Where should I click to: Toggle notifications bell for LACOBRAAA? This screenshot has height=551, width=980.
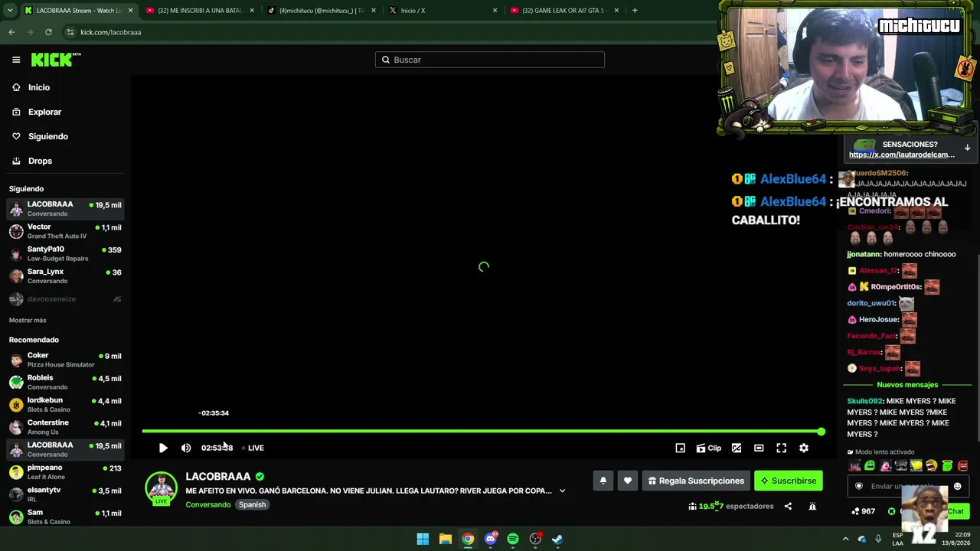(x=603, y=481)
